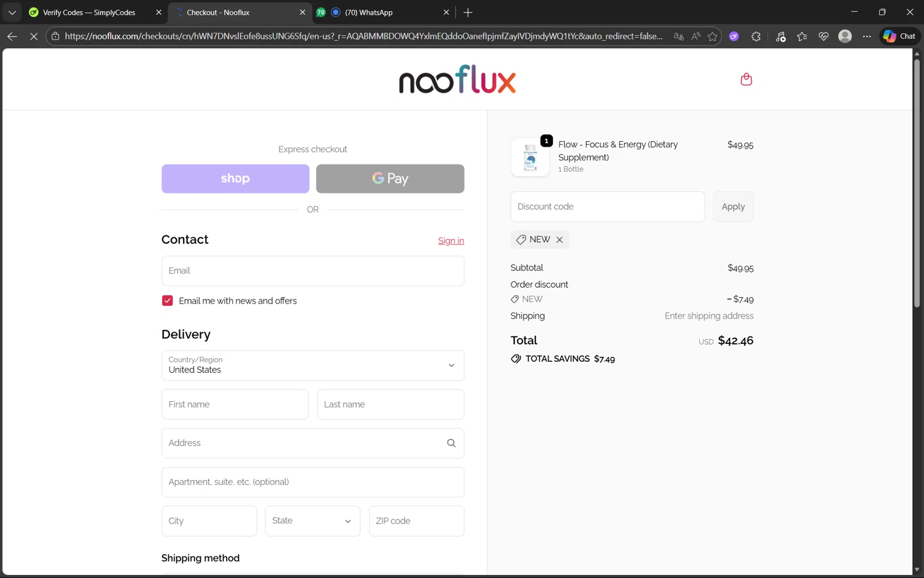Viewport: 924px width, 578px height.
Task: Open the Settings and more ellipsis menu
Action: pos(867,36)
